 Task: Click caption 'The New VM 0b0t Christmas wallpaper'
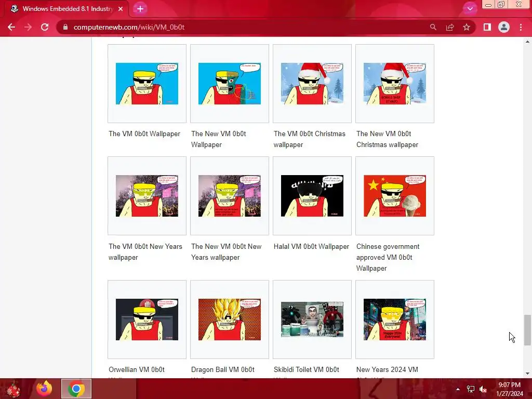click(x=387, y=139)
